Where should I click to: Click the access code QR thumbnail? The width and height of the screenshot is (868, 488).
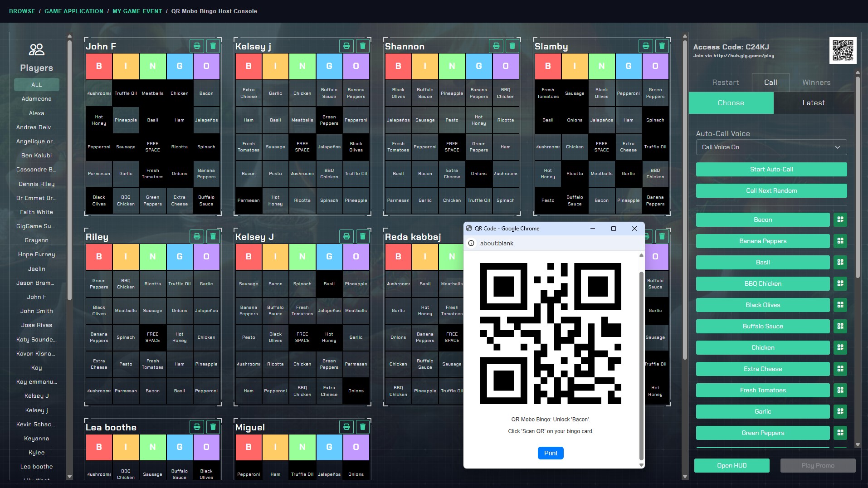pyautogui.click(x=843, y=50)
